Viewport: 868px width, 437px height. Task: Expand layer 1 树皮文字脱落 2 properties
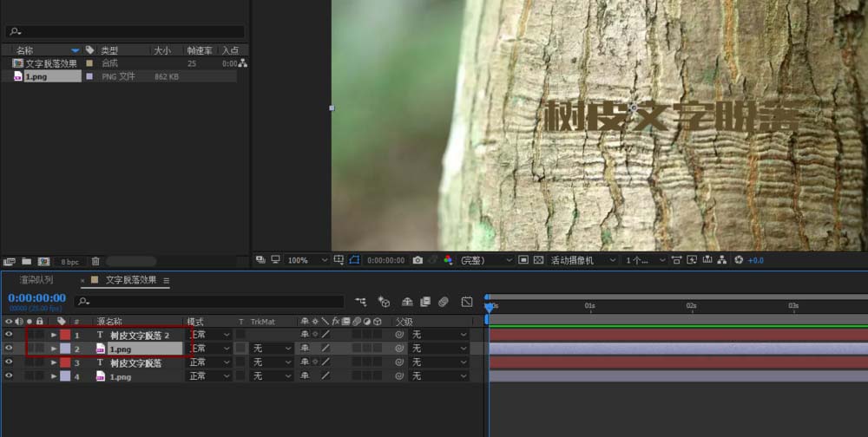click(x=54, y=335)
